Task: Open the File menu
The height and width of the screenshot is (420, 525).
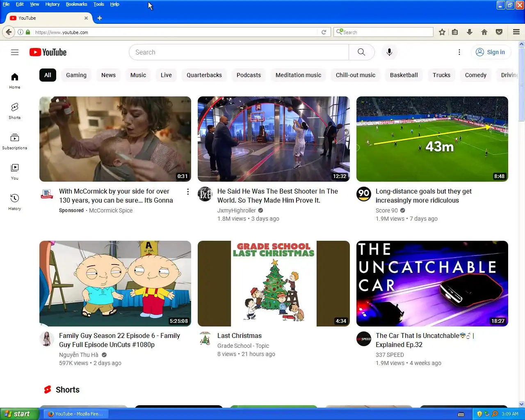Action: tap(6, 4)
